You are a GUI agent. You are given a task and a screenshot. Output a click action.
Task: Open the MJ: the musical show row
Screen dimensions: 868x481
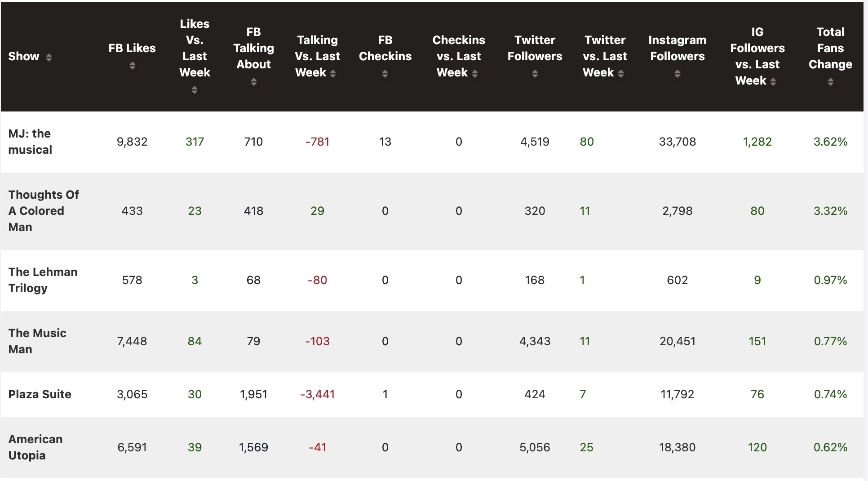30,142
